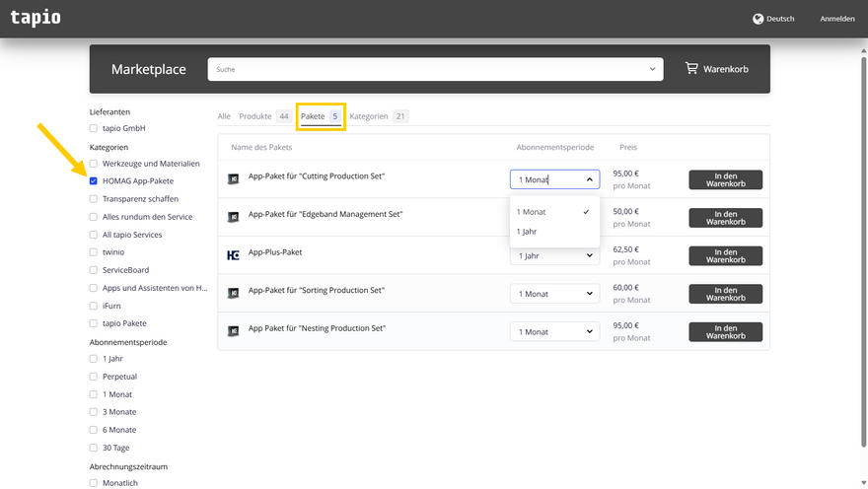The width and height of the screenshot is (868, 489).
Task: Enable ServiceBoard filter checkbox
Action: tap(93, 270)
